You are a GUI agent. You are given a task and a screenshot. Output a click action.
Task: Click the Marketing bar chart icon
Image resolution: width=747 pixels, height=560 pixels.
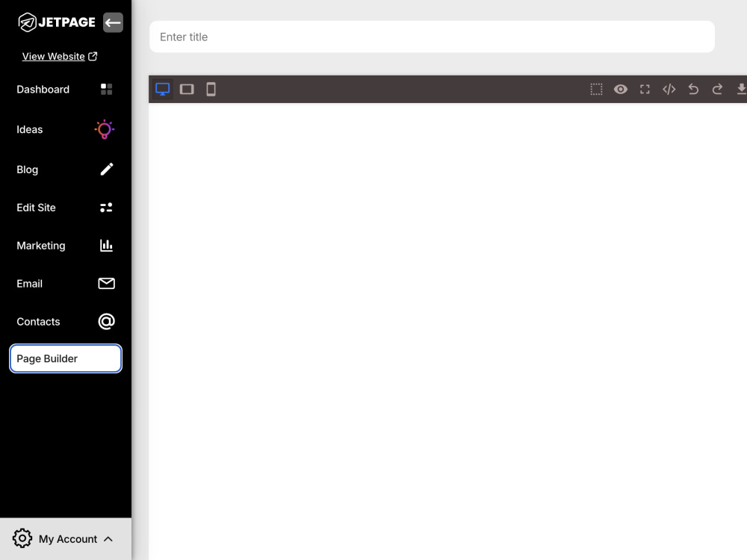click(x=106, y=245)
